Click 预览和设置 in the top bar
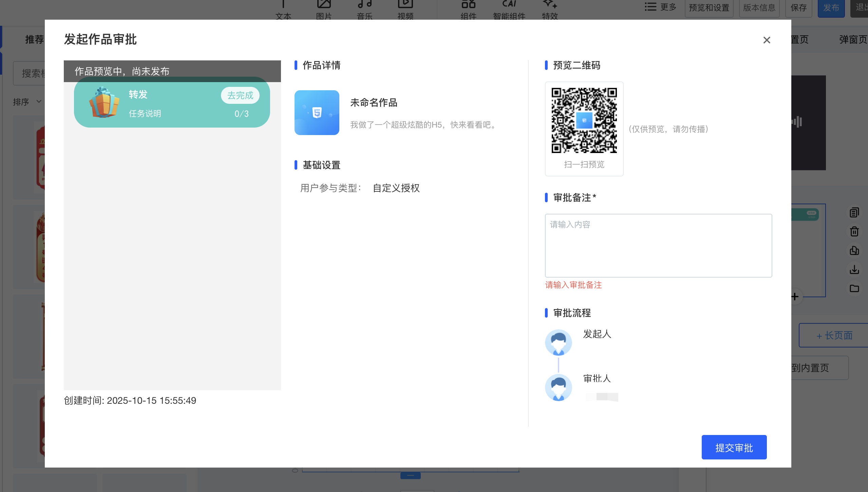Viewport: 868px width, 492px height. coord(709,7)
